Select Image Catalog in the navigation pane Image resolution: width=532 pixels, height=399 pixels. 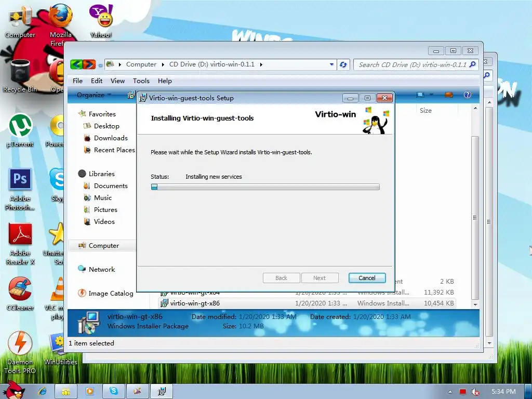coord(111,293)
